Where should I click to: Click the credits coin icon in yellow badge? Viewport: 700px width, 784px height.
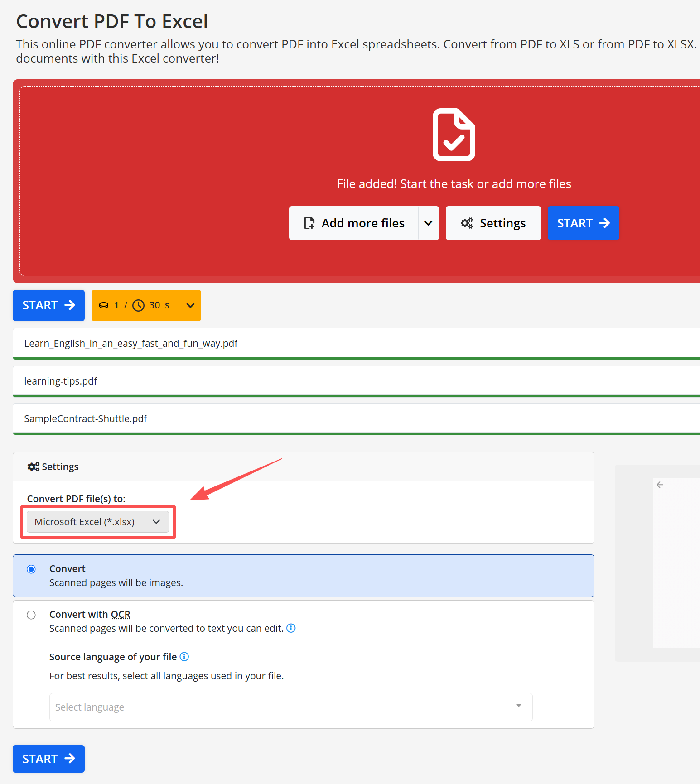tap(104, 305)
